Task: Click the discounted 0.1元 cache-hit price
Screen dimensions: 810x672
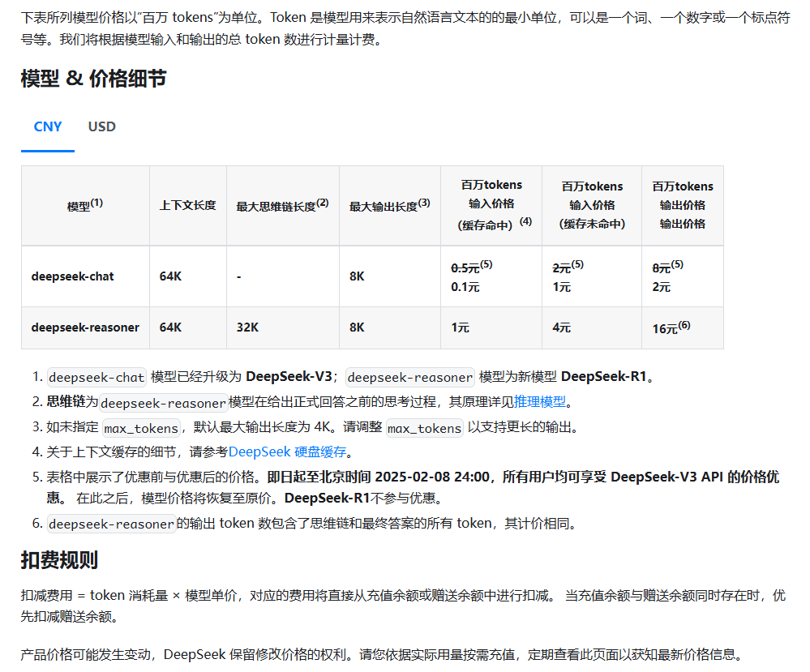Action: click(x=465, y=287)
